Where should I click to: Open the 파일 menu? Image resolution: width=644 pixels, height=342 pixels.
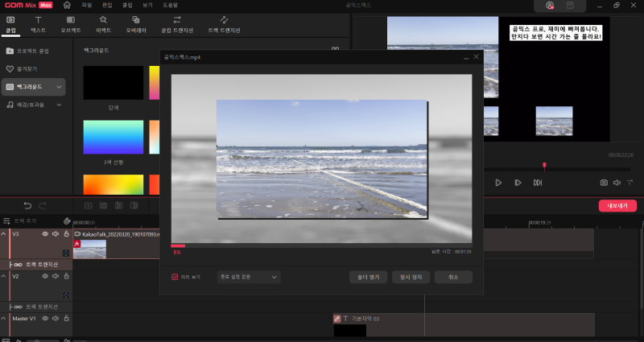[x=87, y=5]
